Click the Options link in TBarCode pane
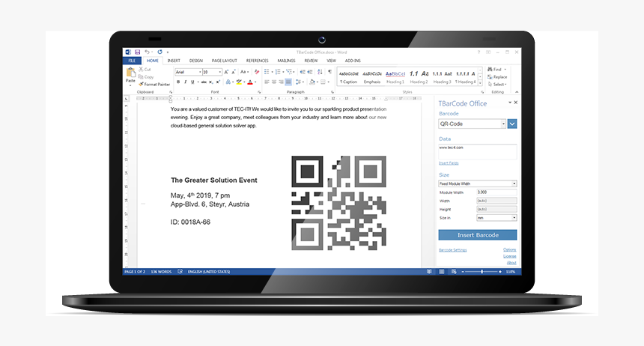The height and width of the screenshot is (346, 644). [510, 249]
